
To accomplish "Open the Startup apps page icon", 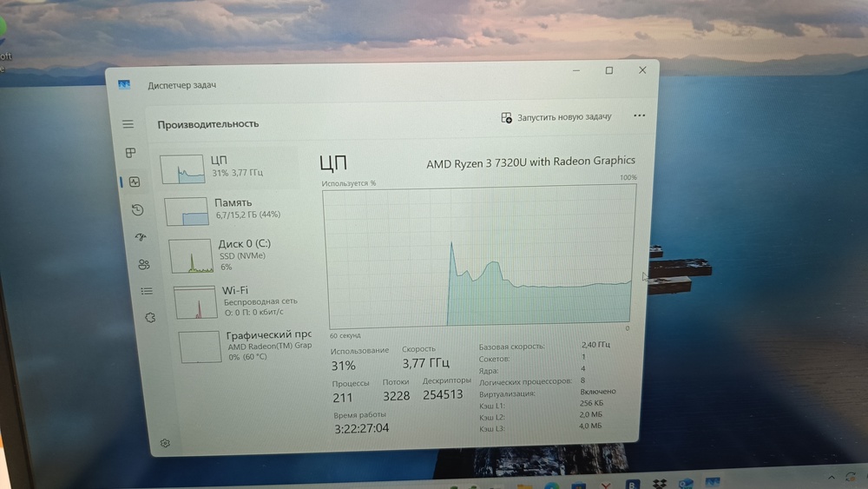I will point(141,237).
